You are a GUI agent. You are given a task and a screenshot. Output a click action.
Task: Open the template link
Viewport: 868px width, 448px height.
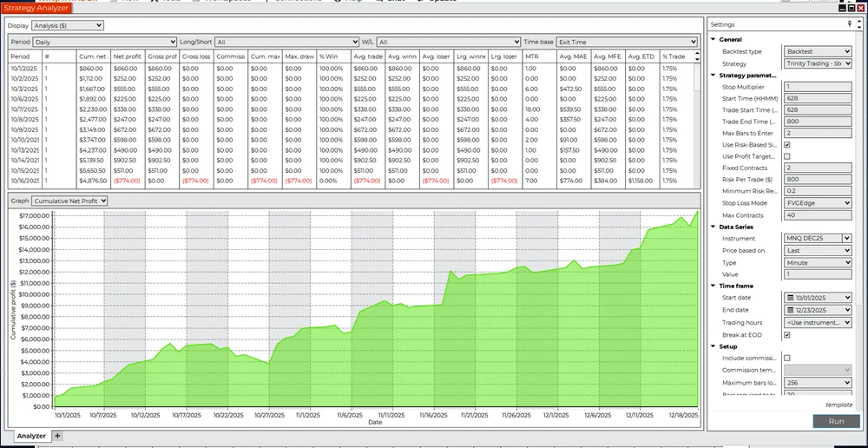(x=838, y=405)
